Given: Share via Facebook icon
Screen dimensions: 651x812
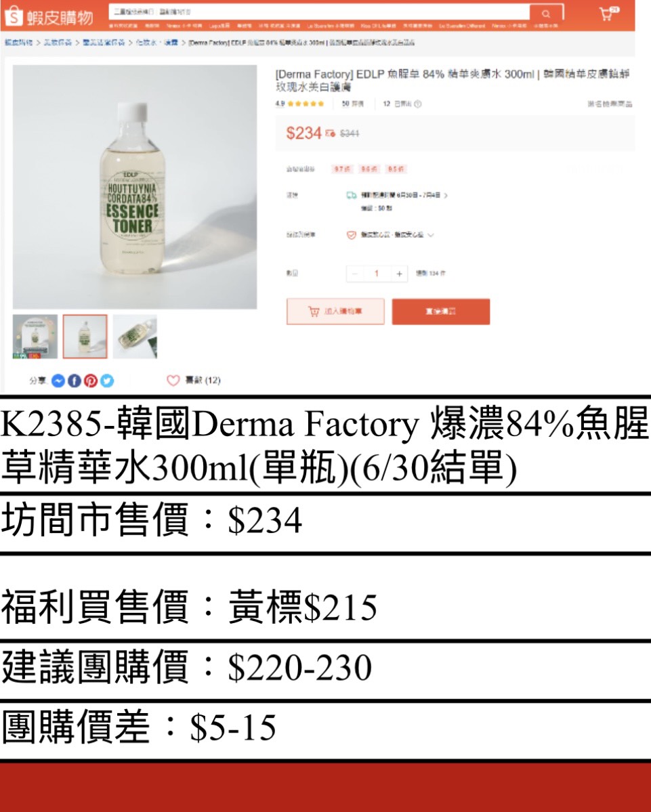Looking at the screenshot, I should 74,381.
